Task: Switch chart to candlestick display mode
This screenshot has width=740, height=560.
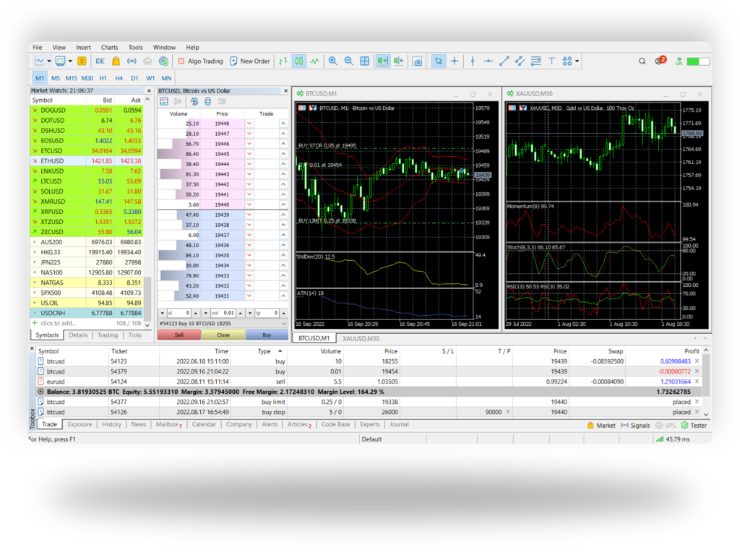Action: (x=299, y=61)
